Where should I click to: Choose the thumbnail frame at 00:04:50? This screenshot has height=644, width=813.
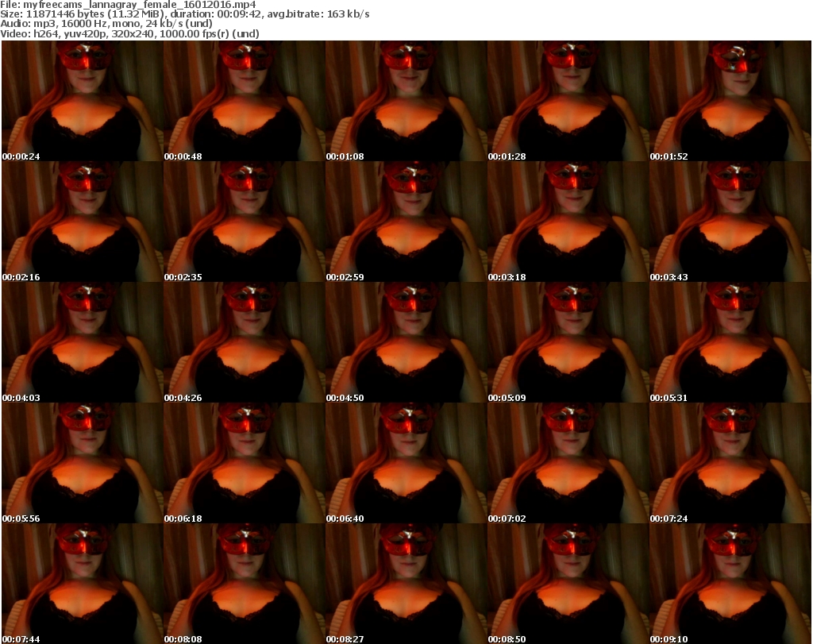coord(406,343)
